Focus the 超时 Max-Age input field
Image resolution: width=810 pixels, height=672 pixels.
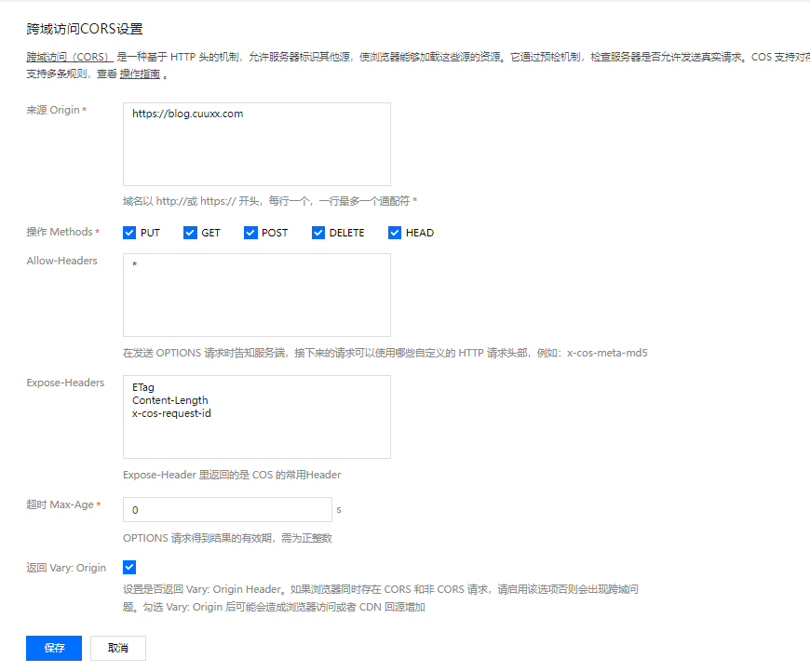pyautogui.click(x=227, y=510)
